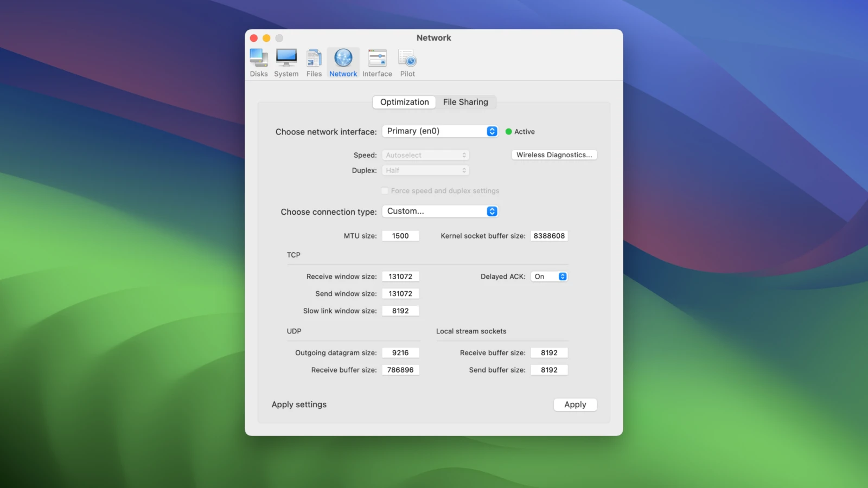Open the Speed Autoselect dropdown

click(426, 155)
